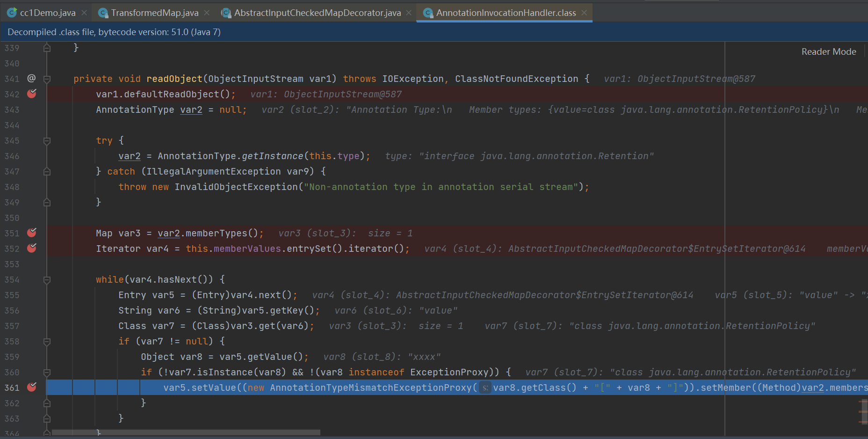Click memberTypes() call on line 351
The image size is (868, 439).
point(222,233)
